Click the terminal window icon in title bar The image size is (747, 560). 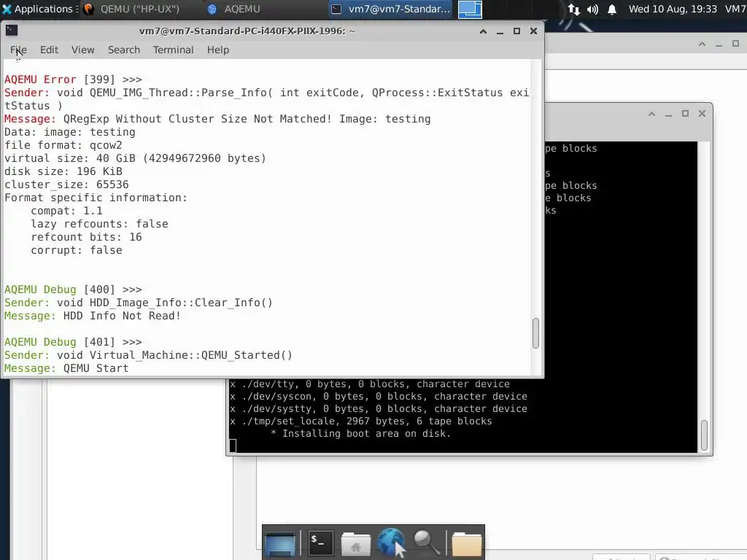click(12, 31)
